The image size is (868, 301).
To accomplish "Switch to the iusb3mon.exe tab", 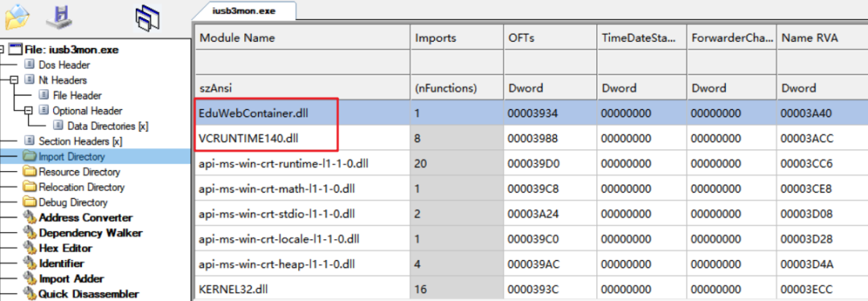I will pos(244,10).
